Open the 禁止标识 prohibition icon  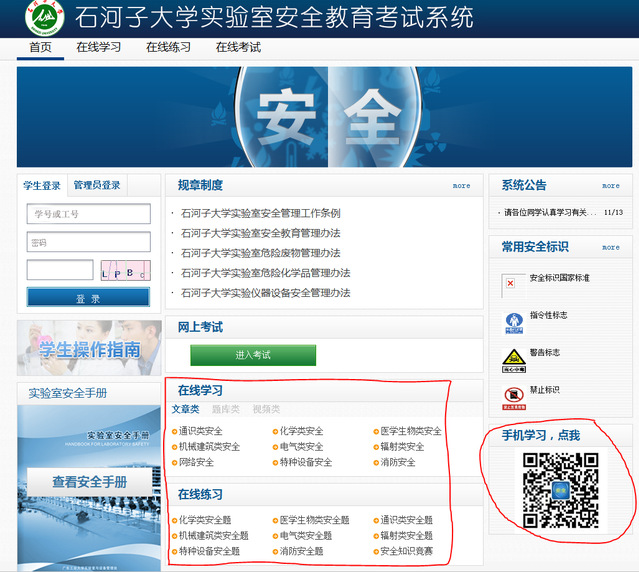(x=514, y=398)
